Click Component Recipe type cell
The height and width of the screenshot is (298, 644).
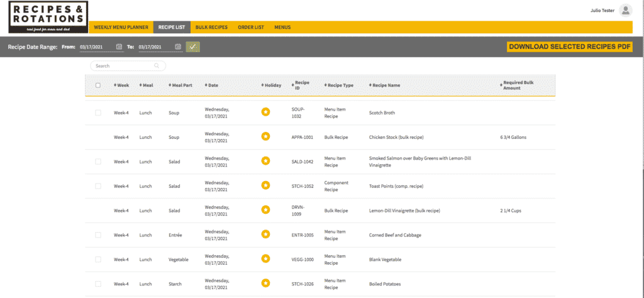coord(336,186)
